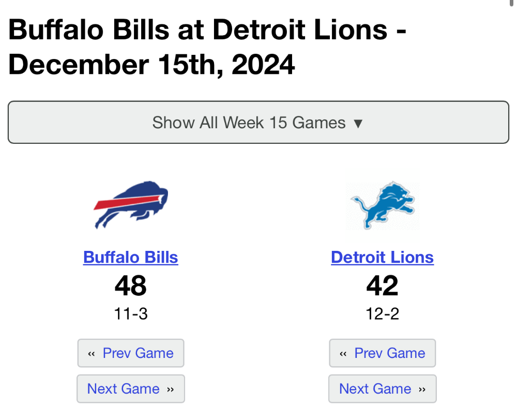Click the down triangle beside Week 15 Games
517x420 pixels.
tap(358, 124)
